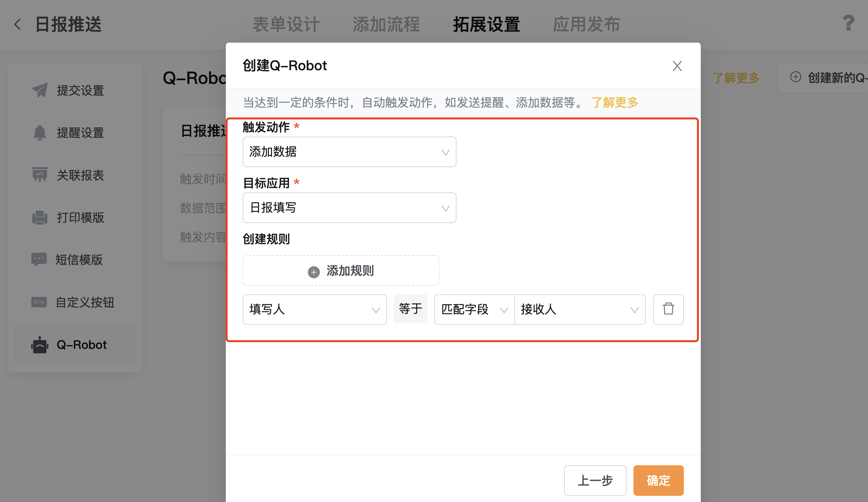Select 提醒设置 in the sidebar
This screenshot has width=868, height=502.
pos(75,133)
